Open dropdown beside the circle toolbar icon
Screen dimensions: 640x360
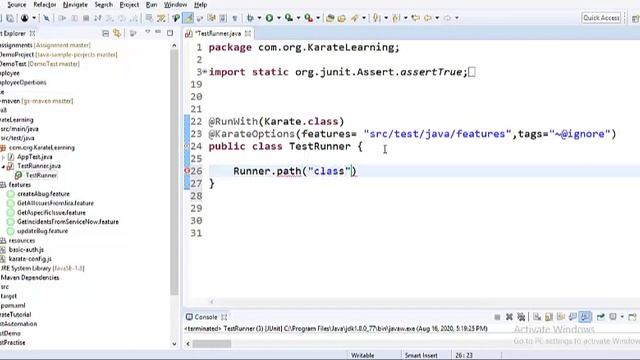coord(34,18)
